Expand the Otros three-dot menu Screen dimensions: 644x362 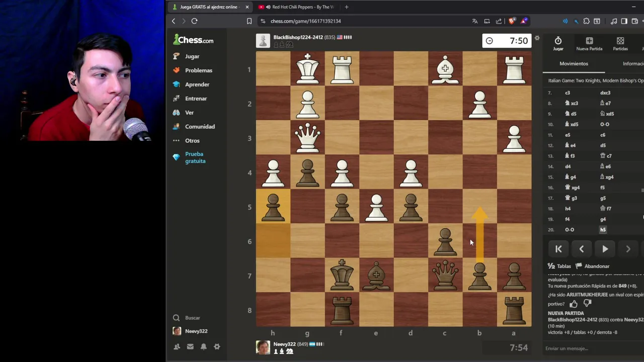coord(186,141)
